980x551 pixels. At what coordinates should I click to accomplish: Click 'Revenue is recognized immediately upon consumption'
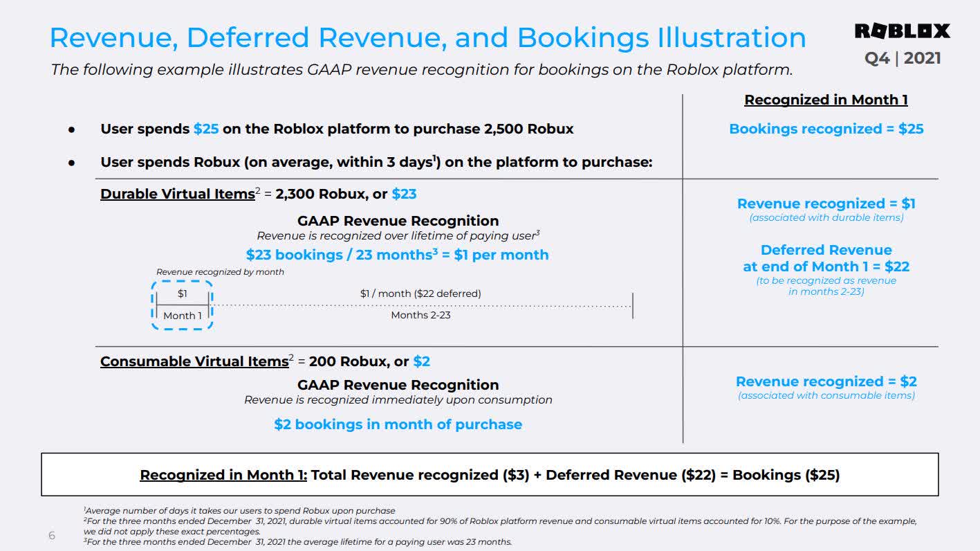tap(398, 400)
